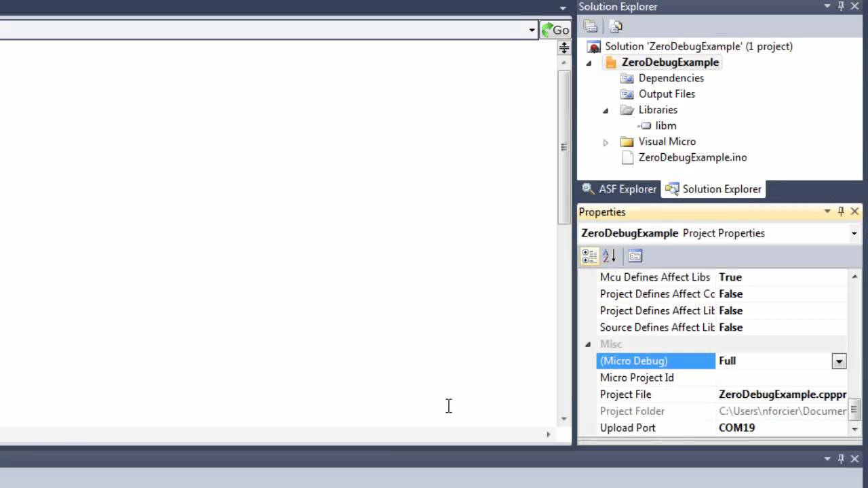This screenshot has width=868, height=488.
Task: Select Solution 'ZeroDebugExample' root row
Action: [x=698, y=47]
